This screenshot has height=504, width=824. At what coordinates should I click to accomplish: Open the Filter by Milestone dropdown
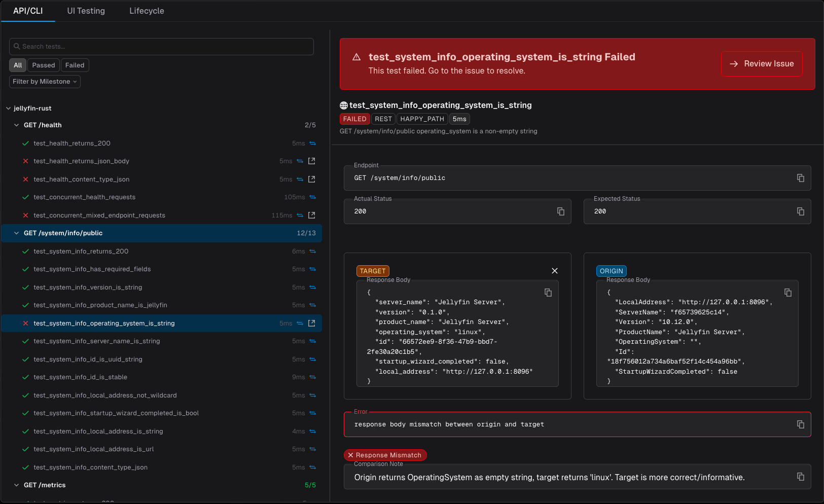pos(45,82)
